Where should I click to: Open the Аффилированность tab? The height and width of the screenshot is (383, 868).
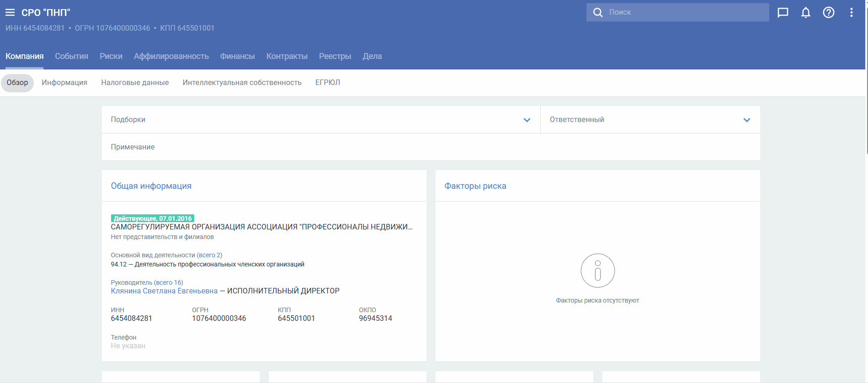pos(171,56)
